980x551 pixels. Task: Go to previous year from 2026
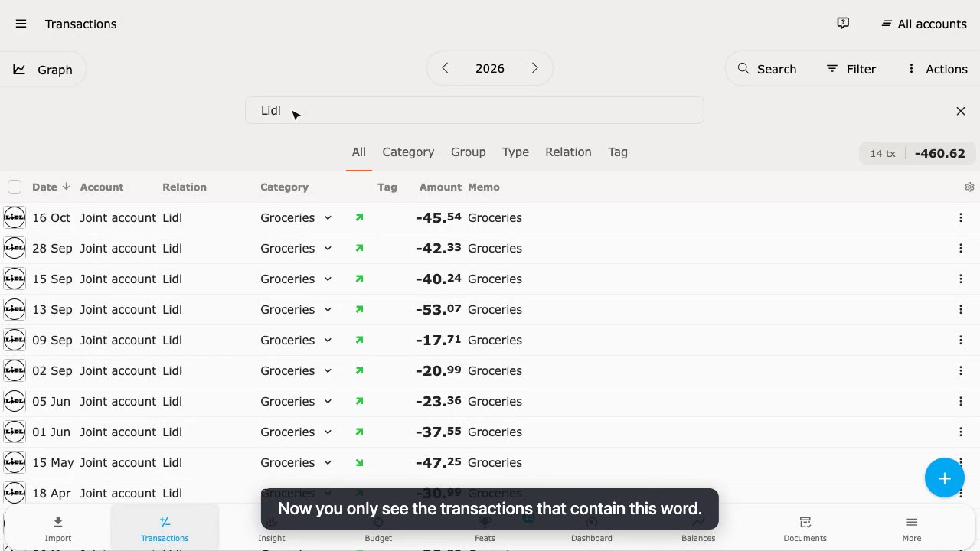tap(445, 68)
